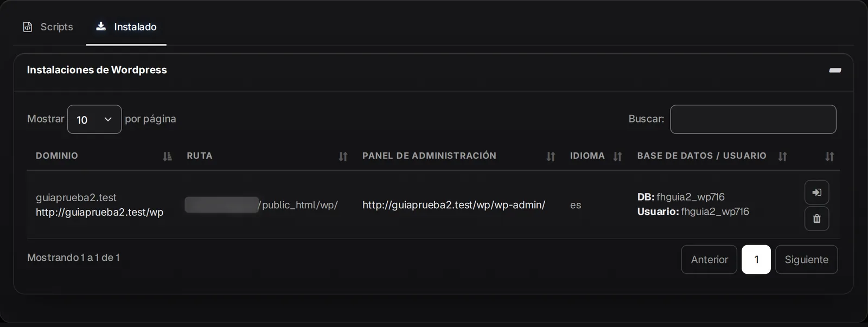The width and height of the screenshot is (868, 327).
Task: Sort by Ruta column sort icon
Action: point(343,156)
